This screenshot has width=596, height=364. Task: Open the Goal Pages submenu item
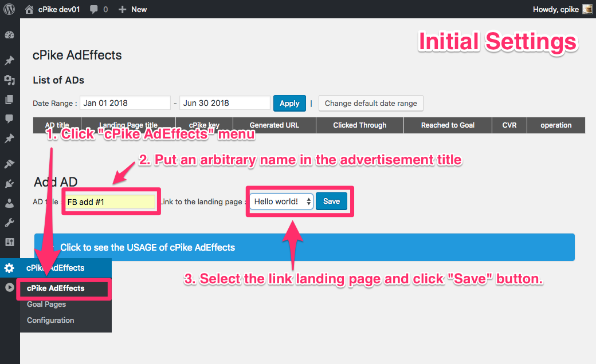tap(46, 304)
